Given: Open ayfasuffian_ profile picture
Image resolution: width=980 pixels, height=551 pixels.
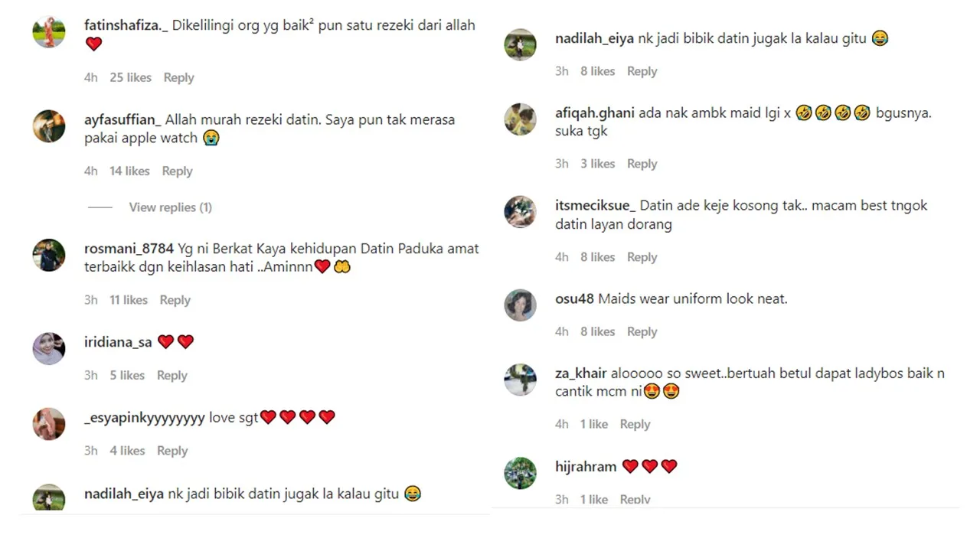Looking at the screenshot, I should (49, 126).
